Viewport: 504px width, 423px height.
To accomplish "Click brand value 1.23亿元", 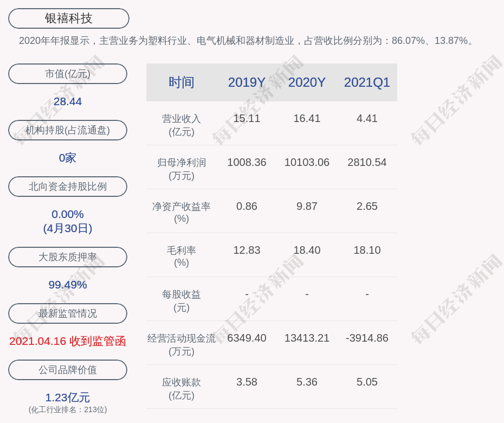I will [68, 398].
